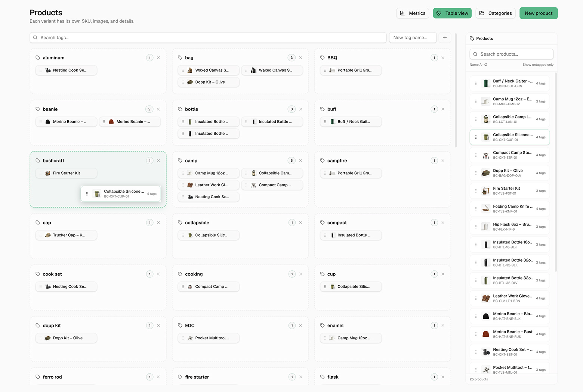583x392 pixels.
Task: Select Nesting Cook Set chip in aluminum
Action: tap(66, 70)
